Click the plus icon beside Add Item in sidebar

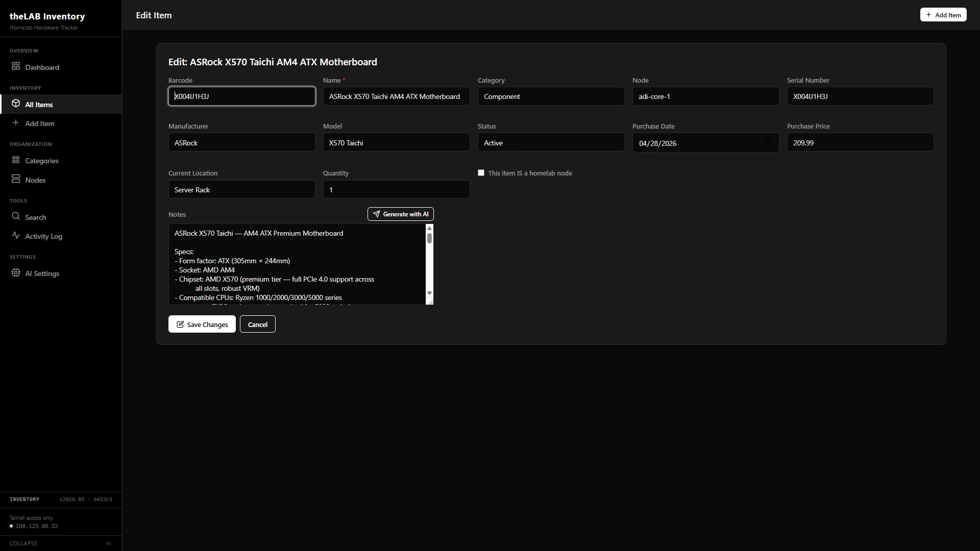16,122
